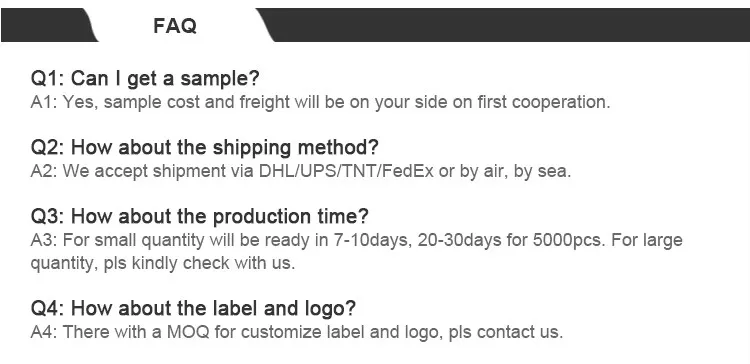
Task: Select the shipping method question
Action: 205,147
